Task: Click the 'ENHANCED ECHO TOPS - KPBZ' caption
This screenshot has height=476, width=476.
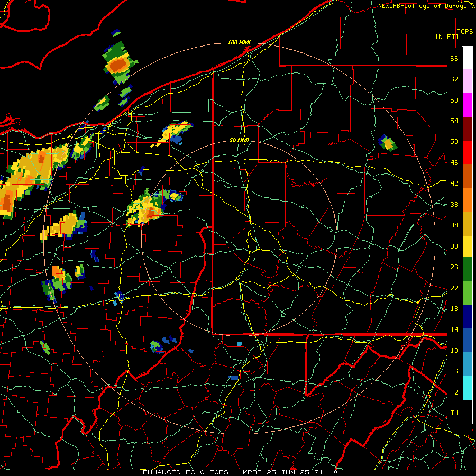Action: coord(204,472)
